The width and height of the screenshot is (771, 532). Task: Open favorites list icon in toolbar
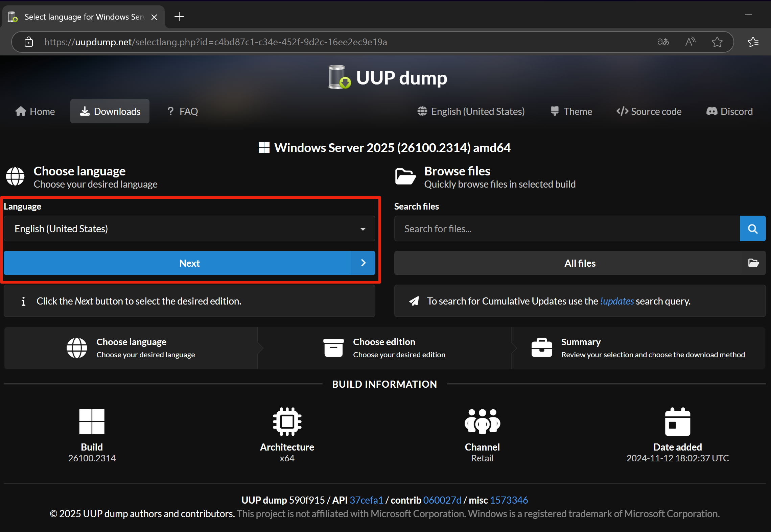(x=753, y=42)
